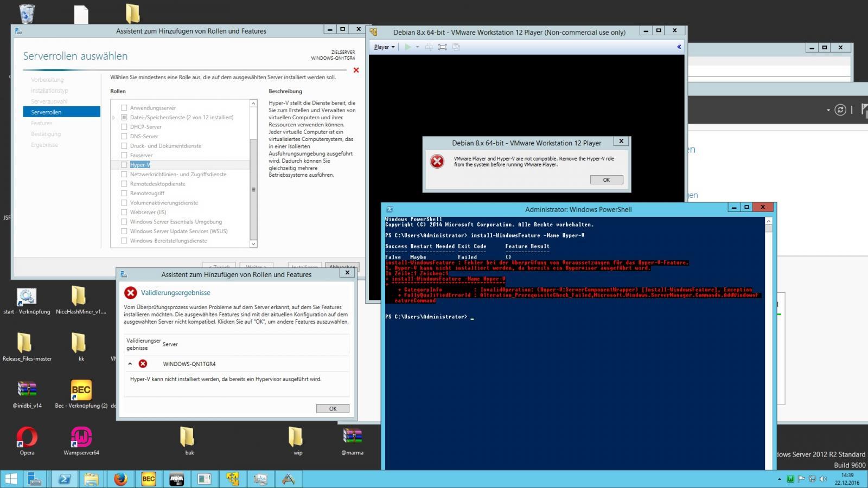Check the Faxserver role checkbox
Screen dimensions: 868x488
[124, 155]
